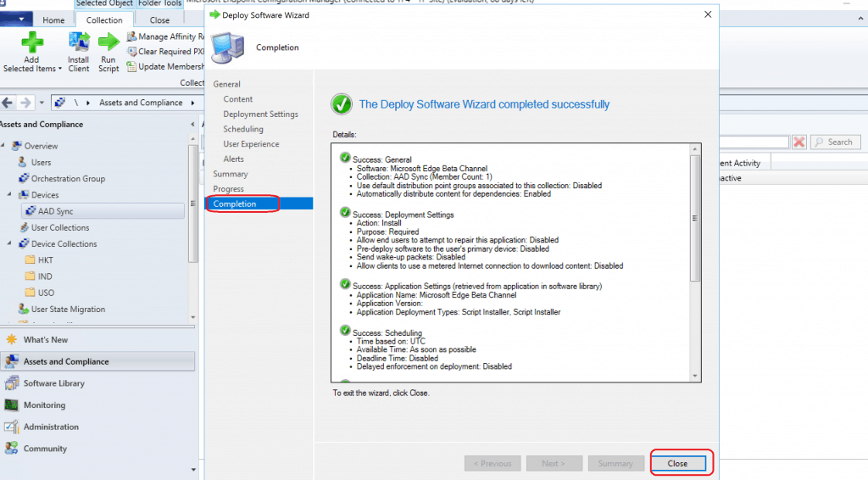Click Clear Required PXE Deployments icon
The image size is (868, 480).
(131, 52)
